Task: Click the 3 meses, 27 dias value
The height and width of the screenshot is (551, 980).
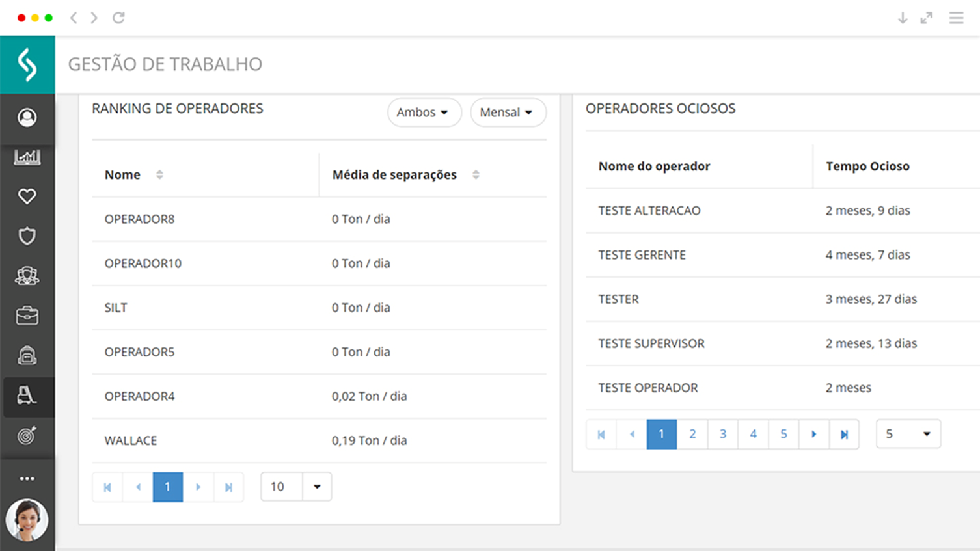Action: point(871,299)
